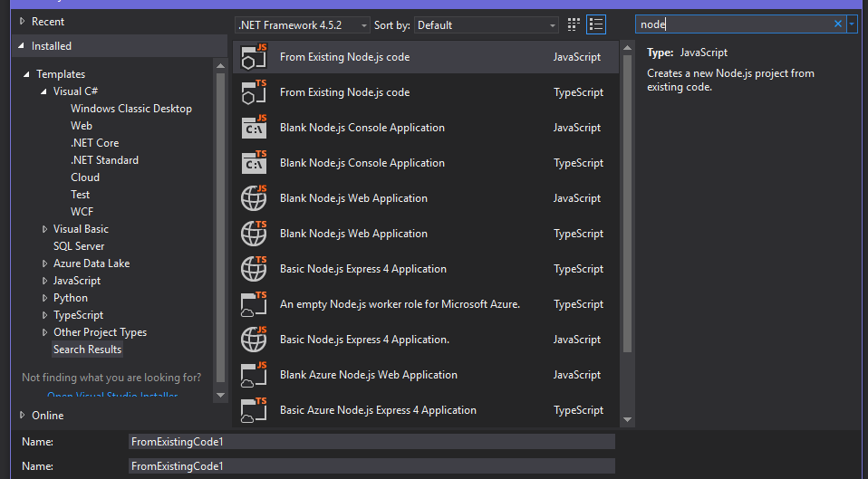The height and width of the screenshot is (479, 868).
Task: Select Web under Visual C#
Action: 82,126
